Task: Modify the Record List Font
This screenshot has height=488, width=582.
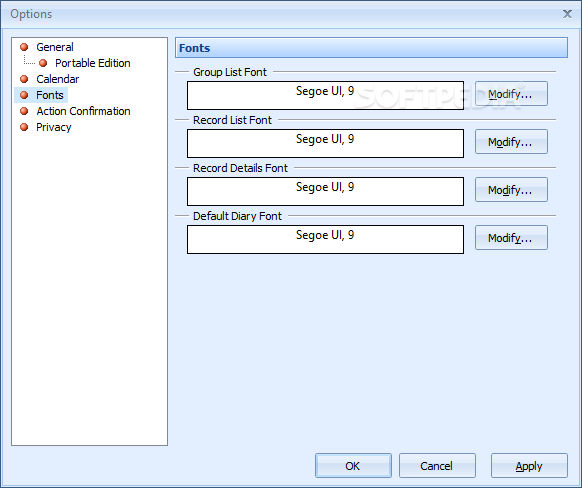Action: 511,142
